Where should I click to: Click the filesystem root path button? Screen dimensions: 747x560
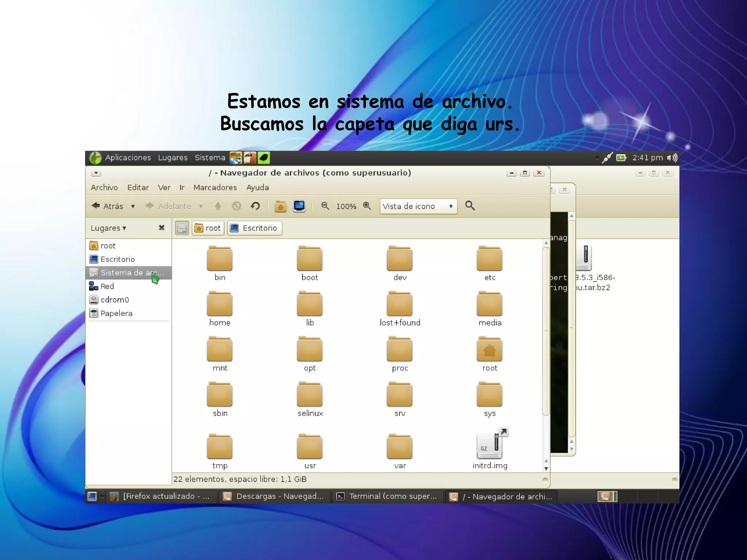pos(182,228)
